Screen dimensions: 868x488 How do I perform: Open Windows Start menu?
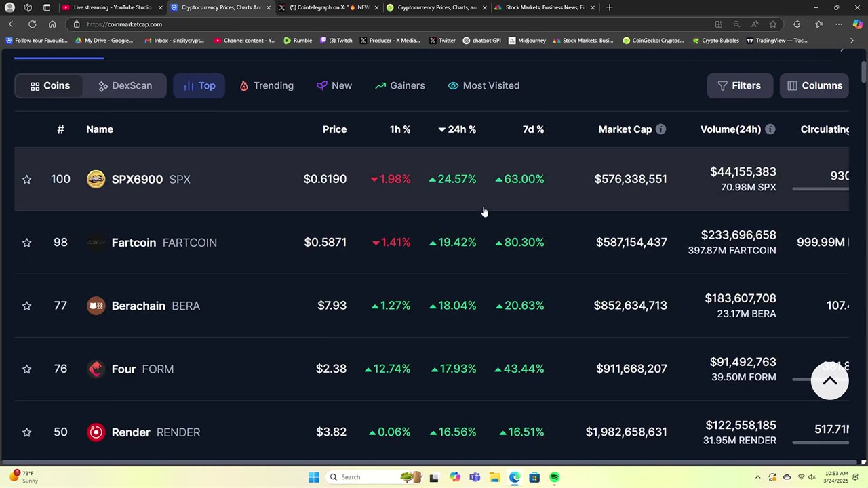(314, 477)
